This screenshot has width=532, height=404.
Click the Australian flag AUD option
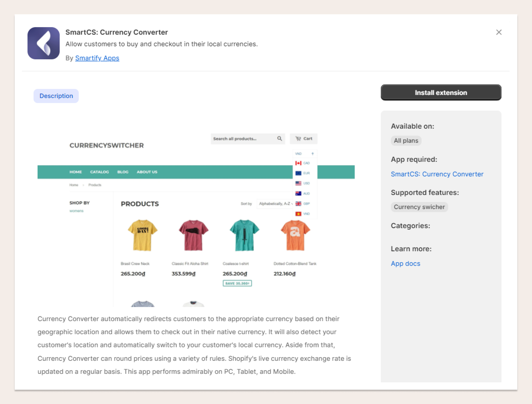pyautogui.click(x=303, y=193)
